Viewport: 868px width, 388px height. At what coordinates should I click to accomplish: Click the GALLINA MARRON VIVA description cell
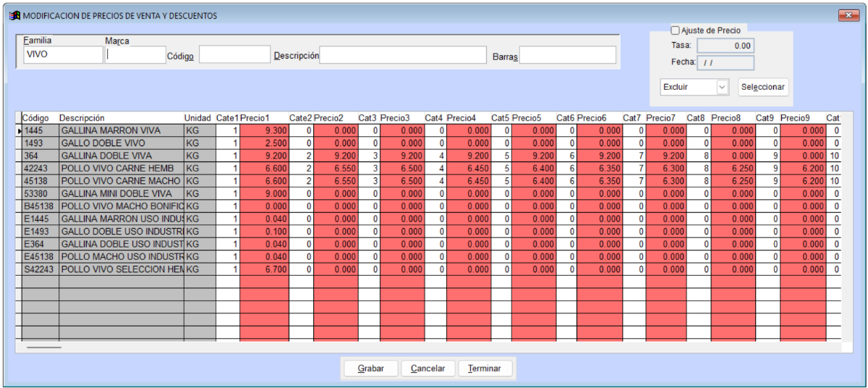click(x=121, y=131)
